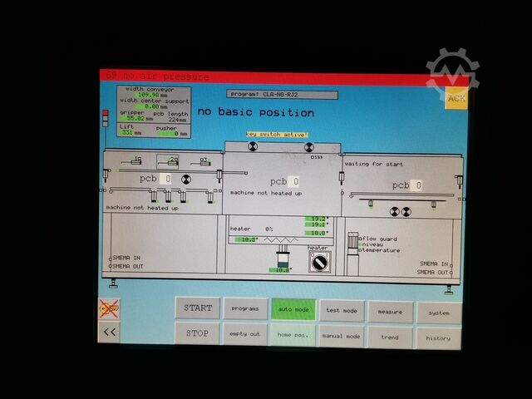
Task: Click the home pos. button
Action: coord(293,335)
